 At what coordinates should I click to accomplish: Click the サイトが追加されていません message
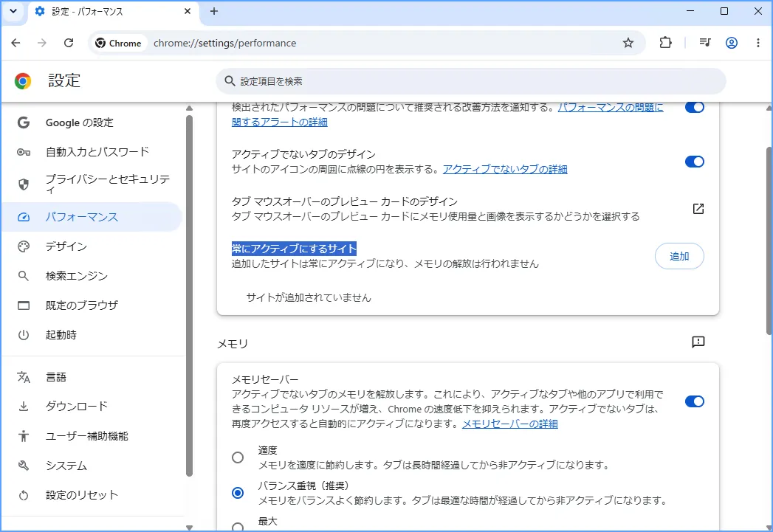[309, 297]
